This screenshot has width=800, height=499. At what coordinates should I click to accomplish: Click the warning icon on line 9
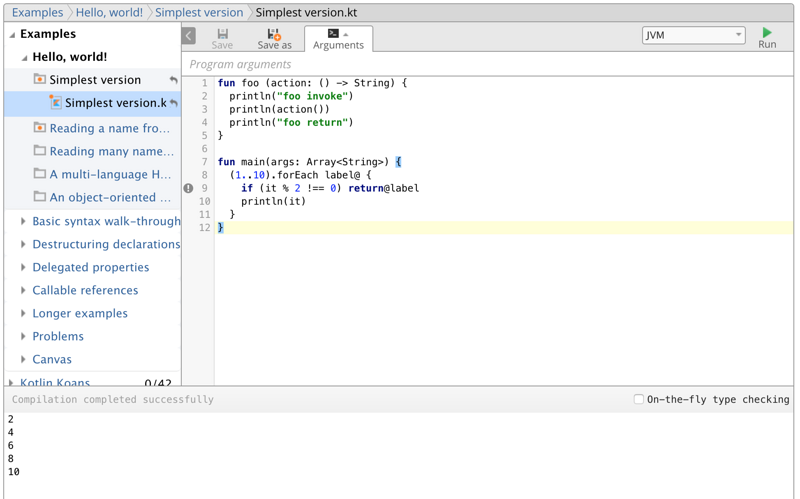click(188, 188)
